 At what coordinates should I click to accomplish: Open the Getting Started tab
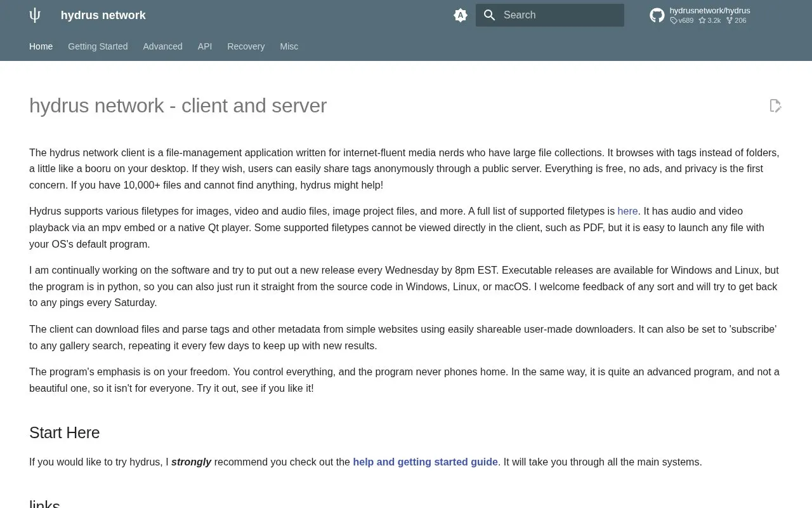click(98, 46)
